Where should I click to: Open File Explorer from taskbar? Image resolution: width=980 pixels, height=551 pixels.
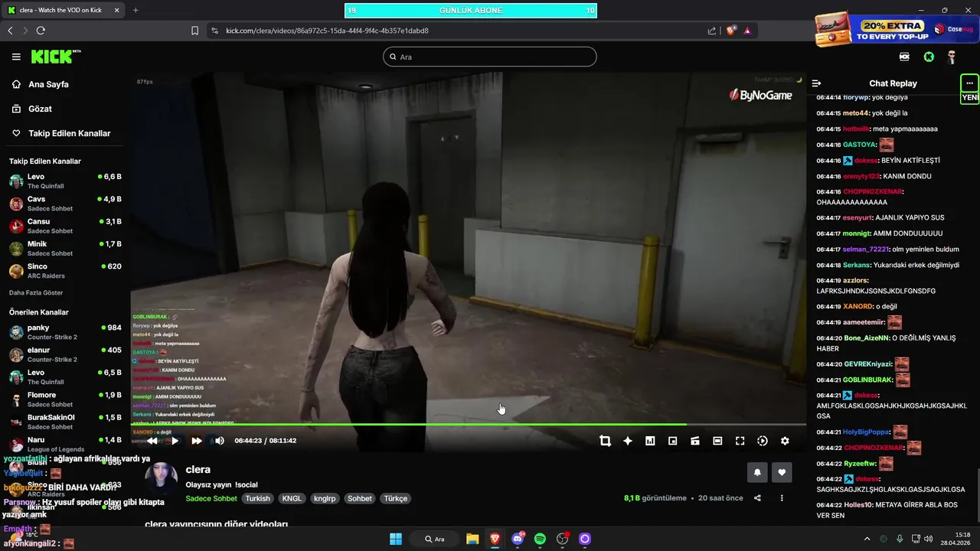[x=472, y=539]
